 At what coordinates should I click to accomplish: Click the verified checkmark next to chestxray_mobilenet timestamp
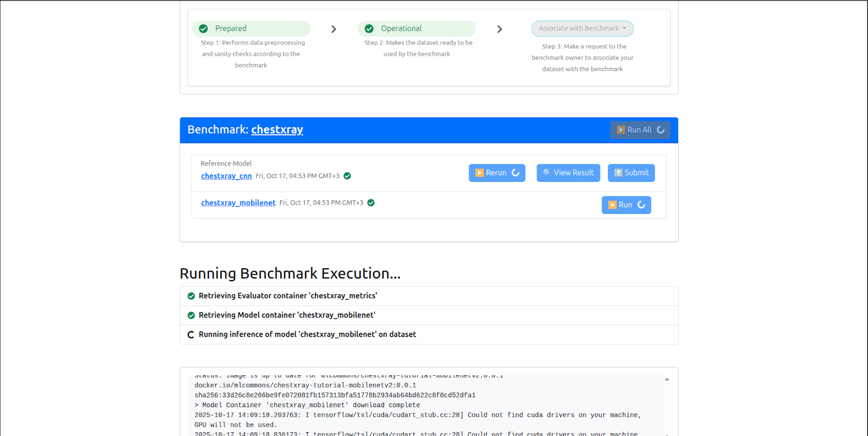(x=371, y=203)
